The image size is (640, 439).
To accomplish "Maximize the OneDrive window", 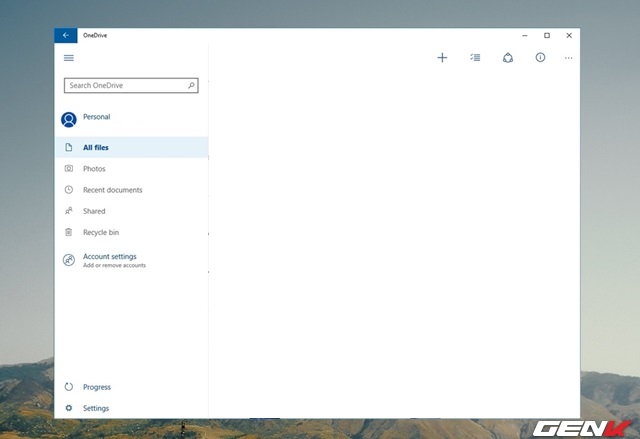I will (547, 35).
